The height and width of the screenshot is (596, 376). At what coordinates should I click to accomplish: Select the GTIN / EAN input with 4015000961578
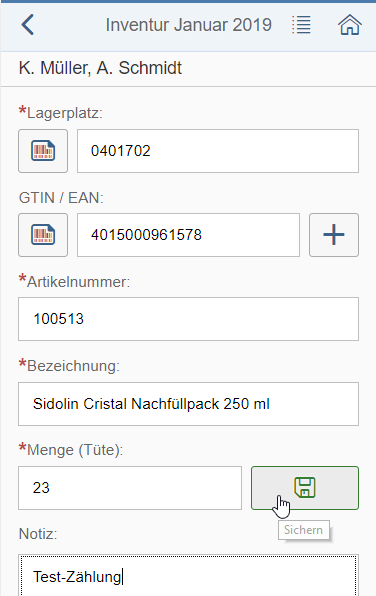pyautogui.click(x=188, y=235)
